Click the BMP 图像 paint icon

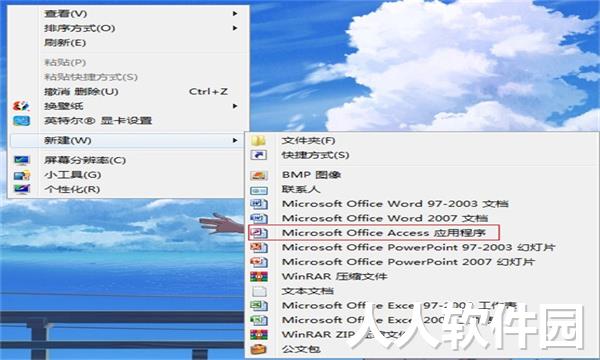pos(258,175)
